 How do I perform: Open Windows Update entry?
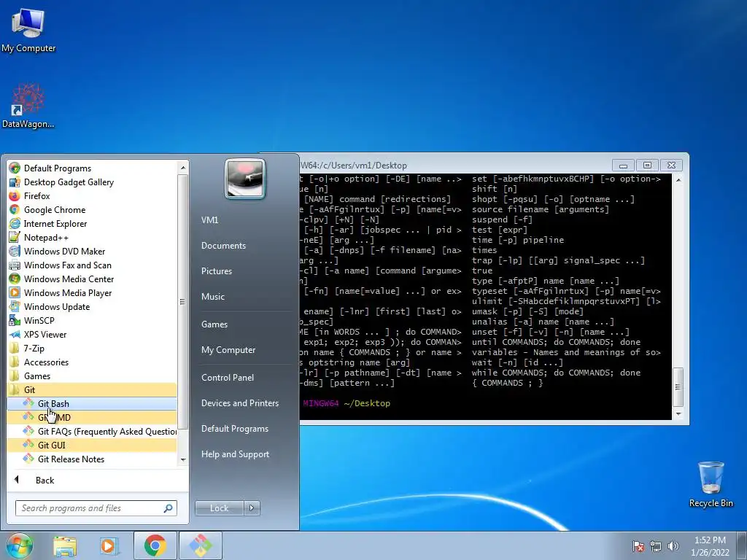click(x=93, y=306)
